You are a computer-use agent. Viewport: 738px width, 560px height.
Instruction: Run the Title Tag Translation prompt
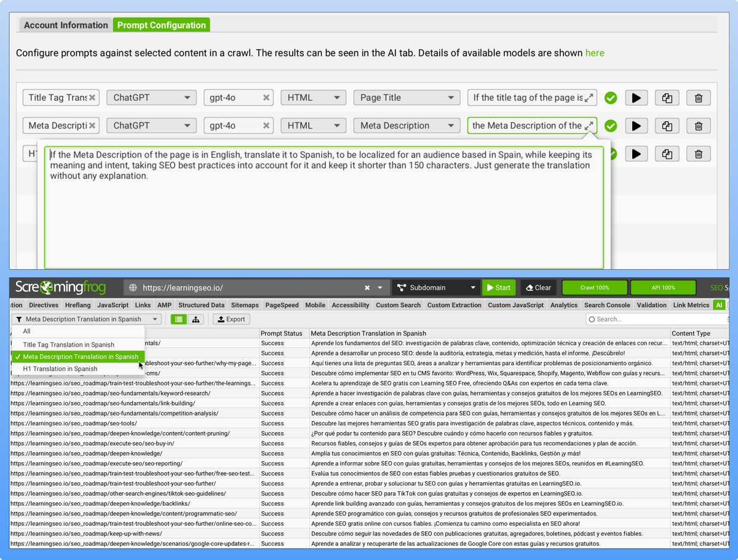(x=637, y=97)
